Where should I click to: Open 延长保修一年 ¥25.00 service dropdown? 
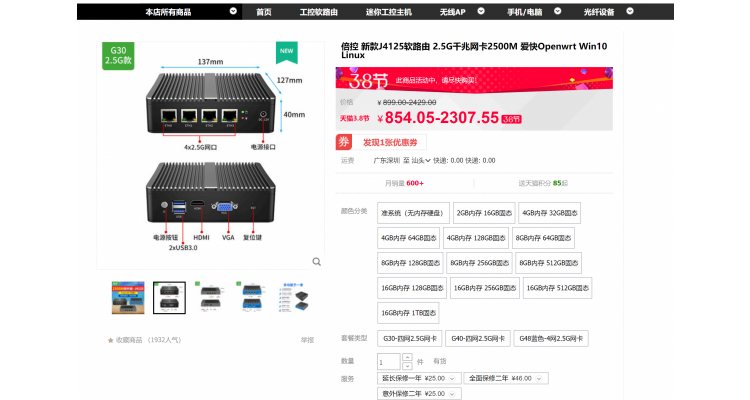point(419,378)
